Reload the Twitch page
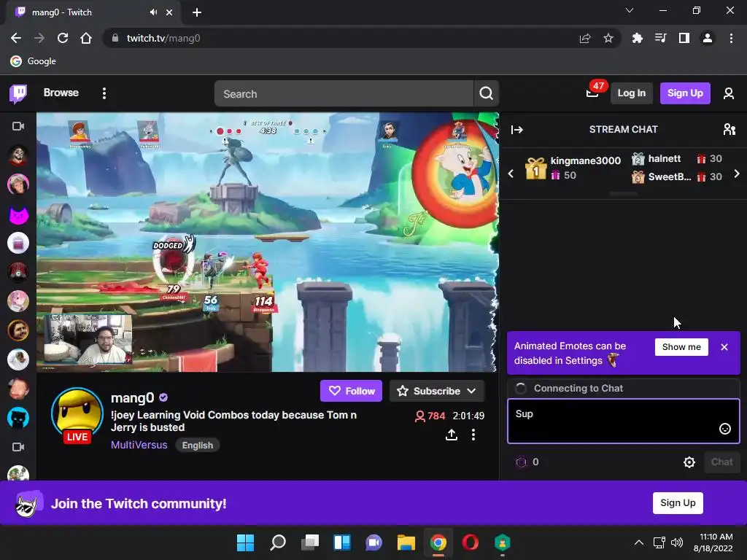Screen dimensions: 747x560 tap(63, 38)
